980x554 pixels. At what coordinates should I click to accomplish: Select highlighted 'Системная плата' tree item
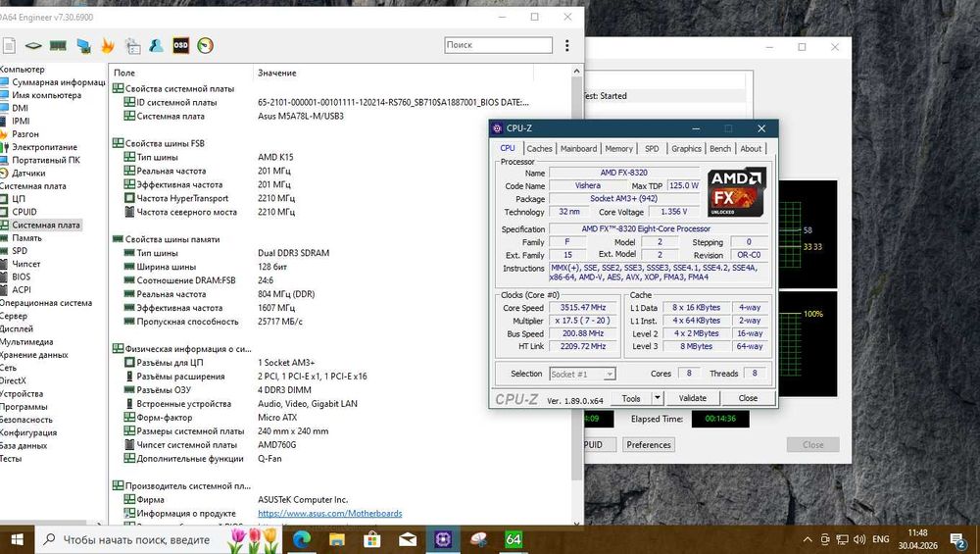pyautogui.click(x=46, y=226)
